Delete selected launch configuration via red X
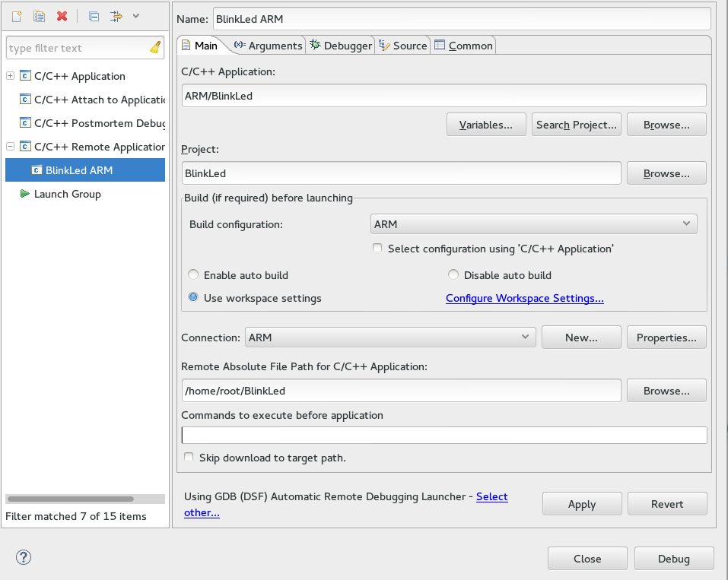The height and width of the screenshot is (580, 728). click(x=62, y=16)
